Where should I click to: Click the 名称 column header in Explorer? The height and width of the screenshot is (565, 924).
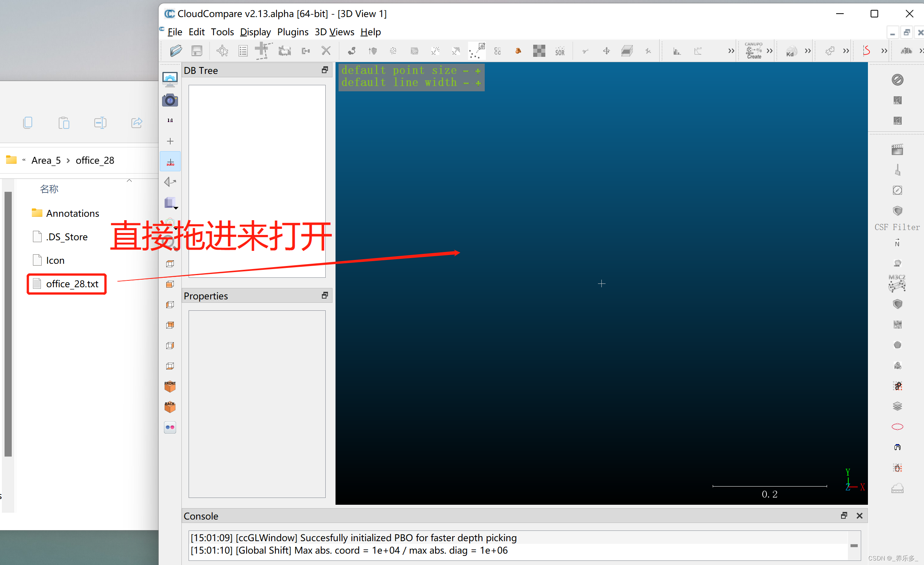(49, 189)
